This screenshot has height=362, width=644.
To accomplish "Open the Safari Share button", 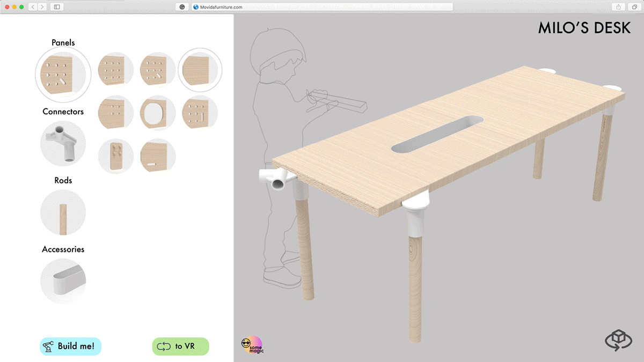I will [x=618, y=7].
